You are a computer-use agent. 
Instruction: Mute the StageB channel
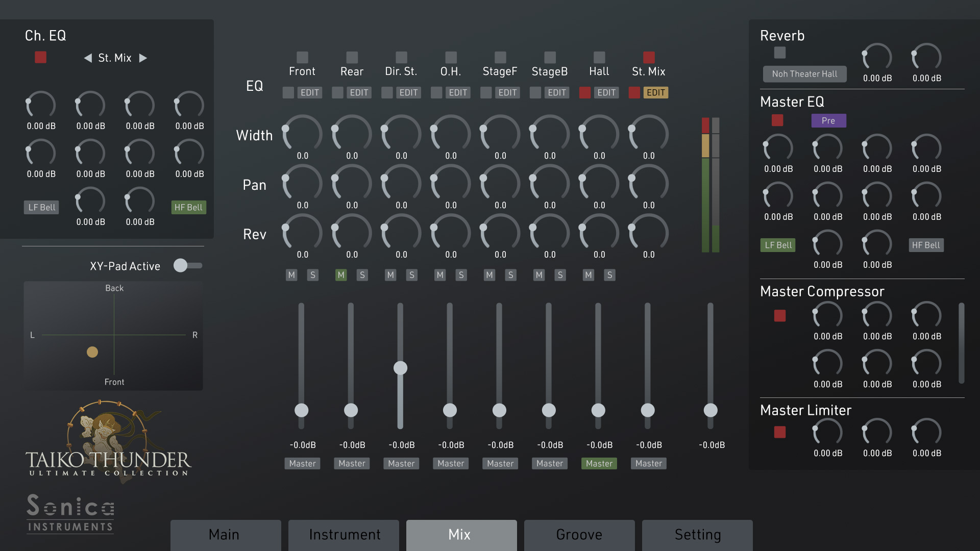(x=539, y=275)
